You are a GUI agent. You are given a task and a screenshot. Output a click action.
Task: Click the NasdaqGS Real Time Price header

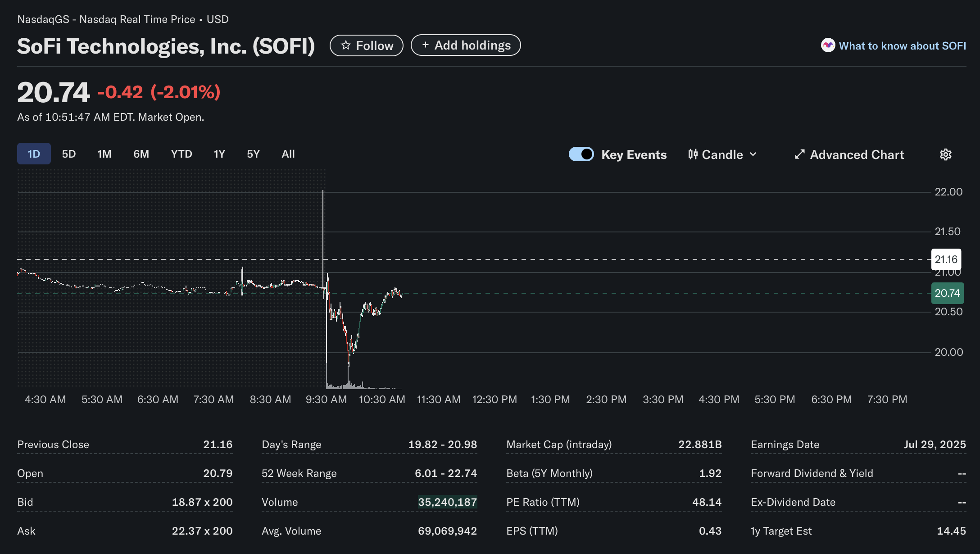123,19
